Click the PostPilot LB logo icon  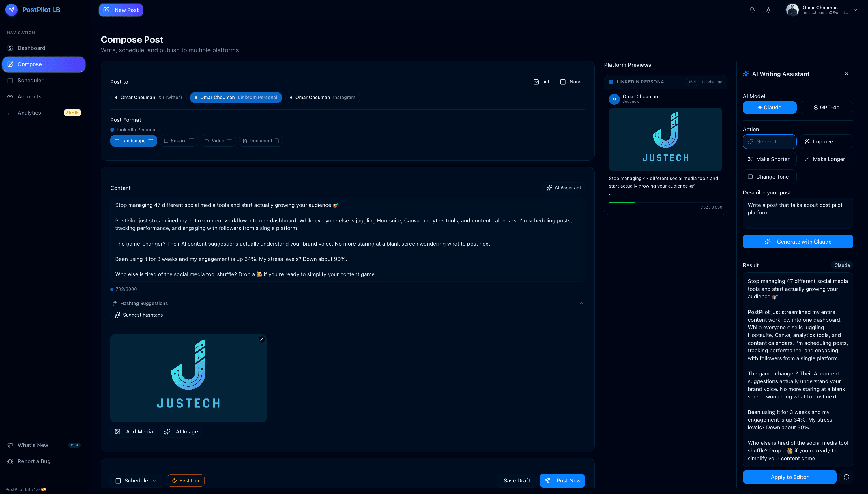(12, 10)
